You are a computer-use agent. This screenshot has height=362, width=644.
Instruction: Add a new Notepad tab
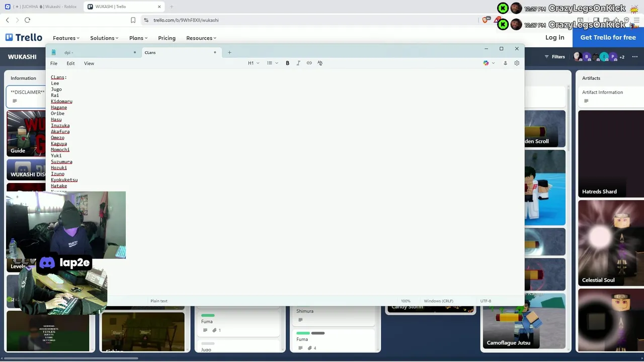229,52
